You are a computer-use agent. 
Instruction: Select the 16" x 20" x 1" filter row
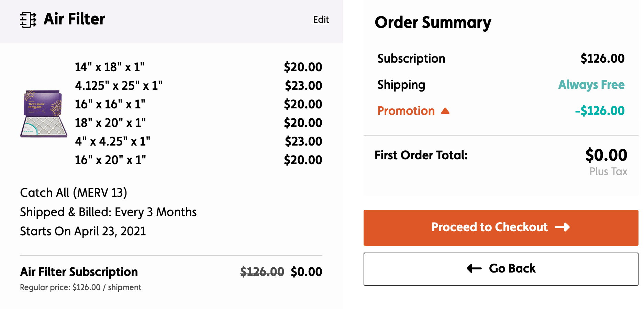click(110, 160)
